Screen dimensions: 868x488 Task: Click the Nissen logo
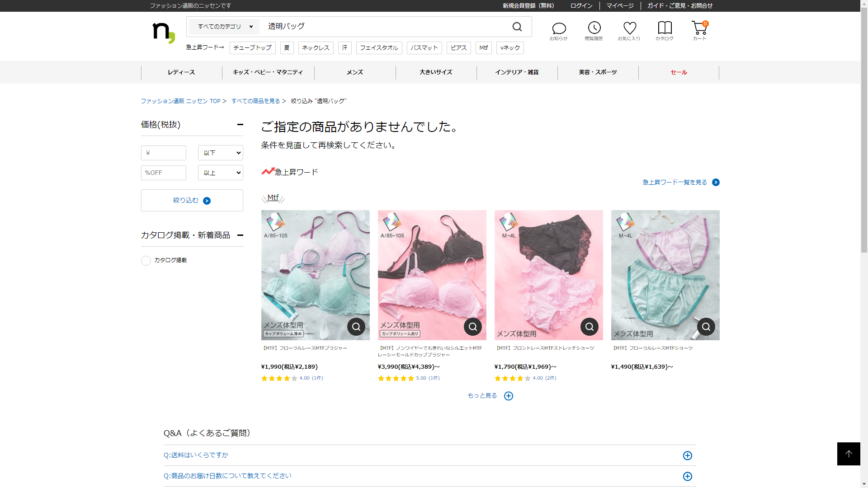163,33
